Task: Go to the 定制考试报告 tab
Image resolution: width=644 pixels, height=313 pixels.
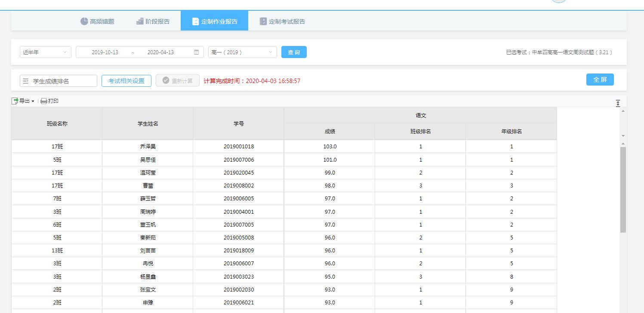Action: point(282,21)
